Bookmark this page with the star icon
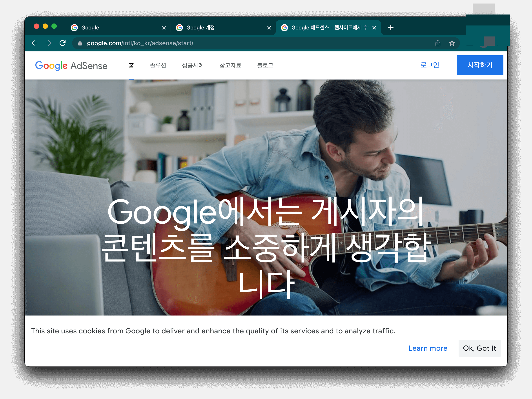532x399 pixels. [452, 43]
